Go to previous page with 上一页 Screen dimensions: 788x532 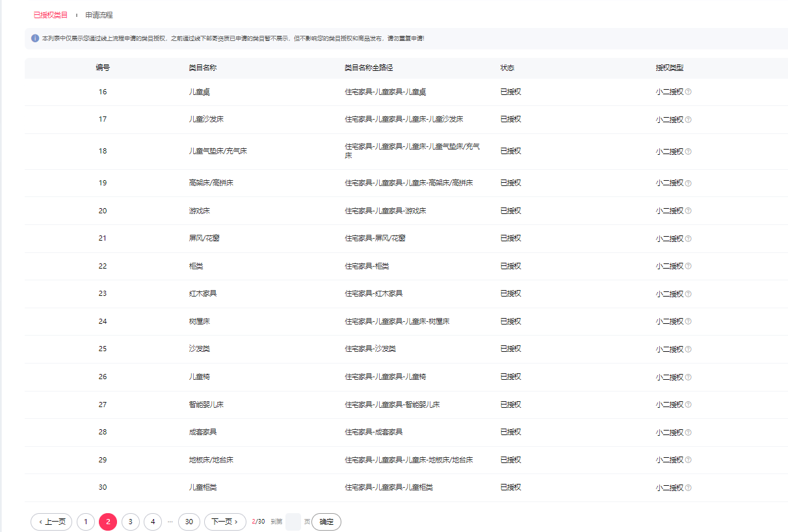click(51, 522)
